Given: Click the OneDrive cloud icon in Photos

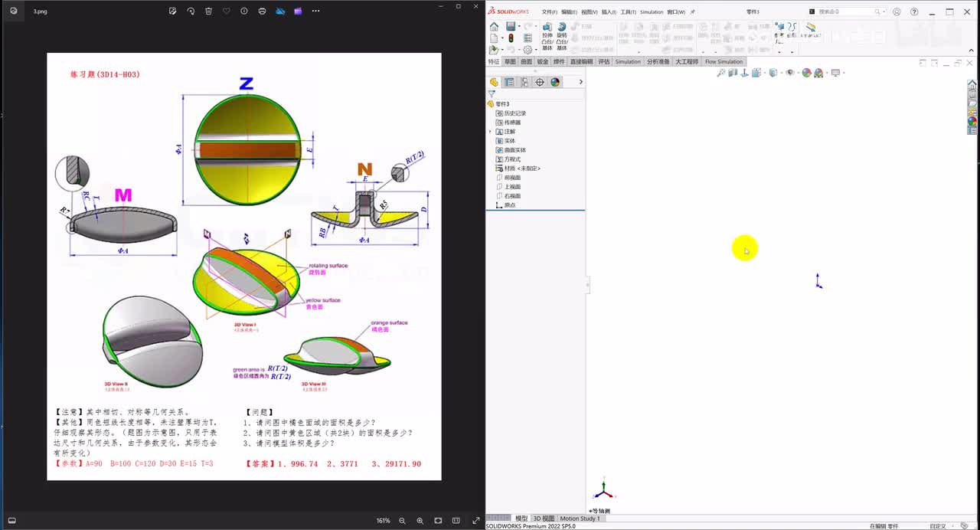Looking at the screenshot, I should pos(280,11).
